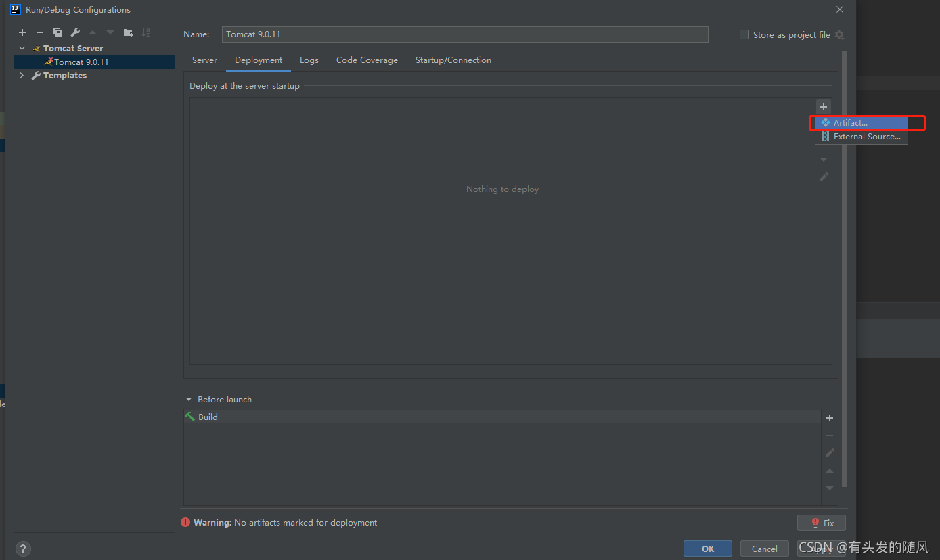Open help with question mark icon
Screen dimensions: 940x560
[23, 549]
